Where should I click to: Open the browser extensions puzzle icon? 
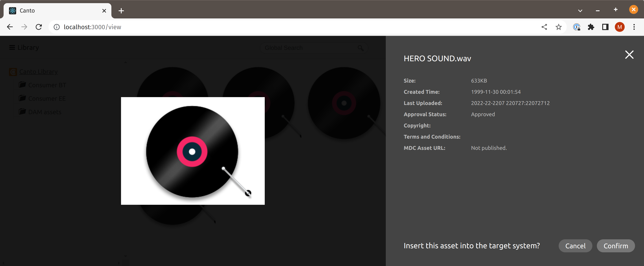591,27
